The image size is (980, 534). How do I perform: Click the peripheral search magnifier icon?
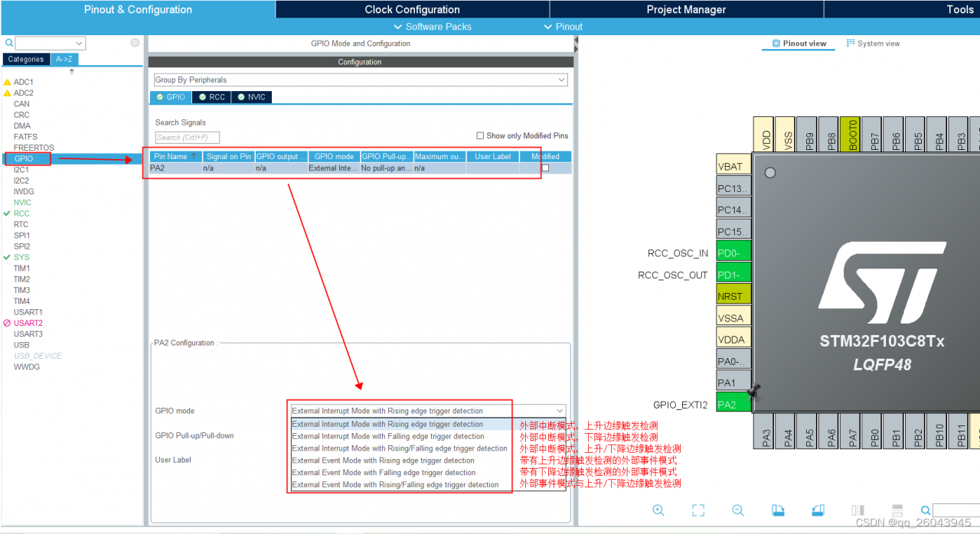(9, 44)
